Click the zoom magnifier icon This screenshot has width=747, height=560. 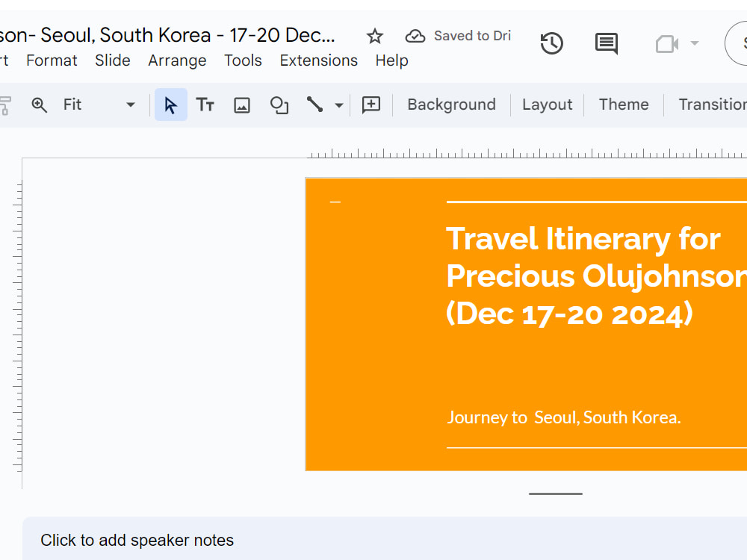39,105
